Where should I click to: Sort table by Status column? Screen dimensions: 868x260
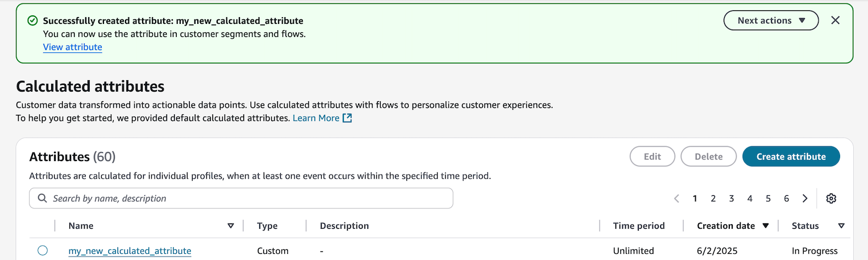point(841,226)
